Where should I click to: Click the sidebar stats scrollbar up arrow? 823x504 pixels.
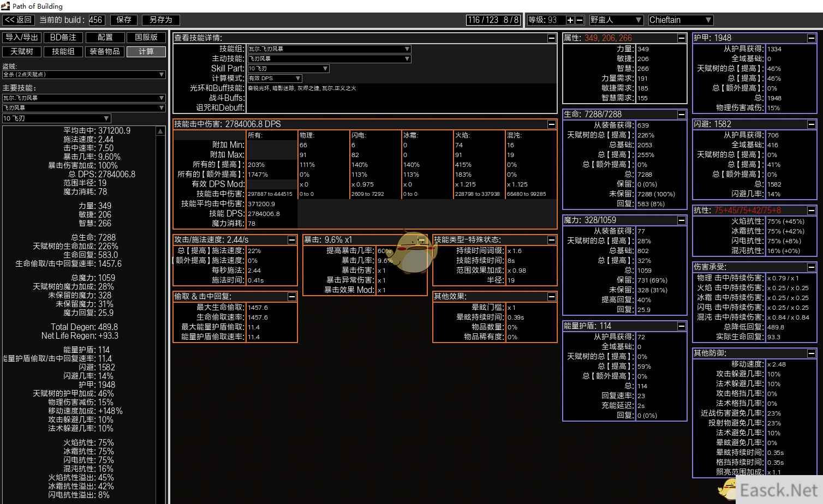tap(160, 131)
